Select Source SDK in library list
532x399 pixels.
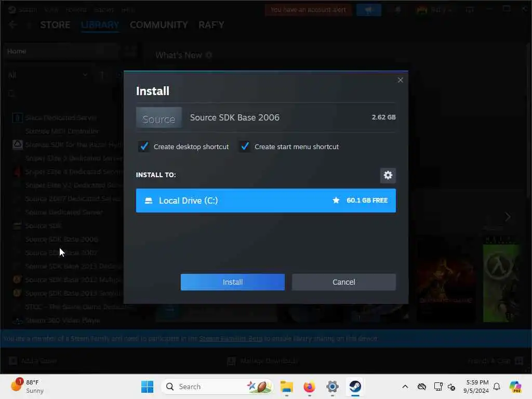tap(44, 226)
